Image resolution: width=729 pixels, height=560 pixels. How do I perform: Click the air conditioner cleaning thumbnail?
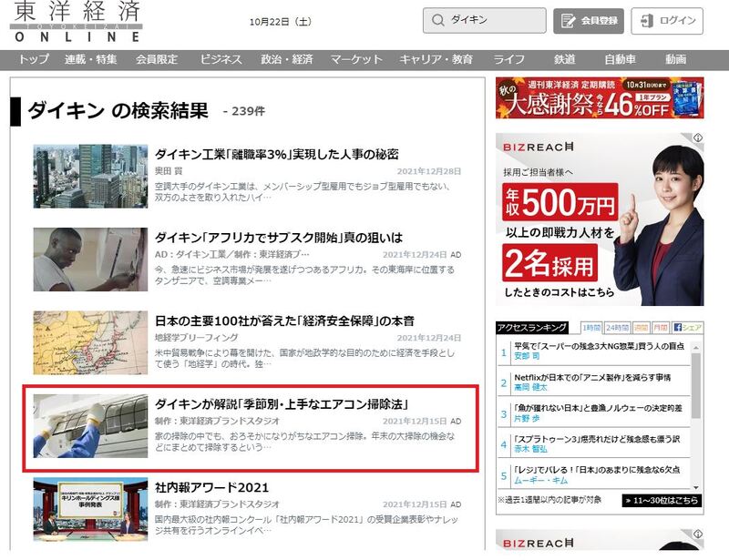tap(90, 426)
